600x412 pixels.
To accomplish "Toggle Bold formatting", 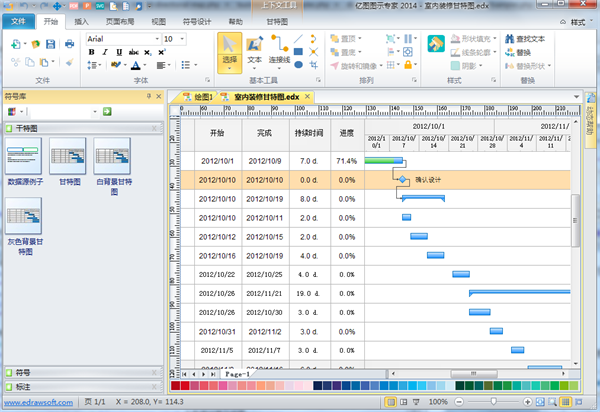I will tap(91, 52).
